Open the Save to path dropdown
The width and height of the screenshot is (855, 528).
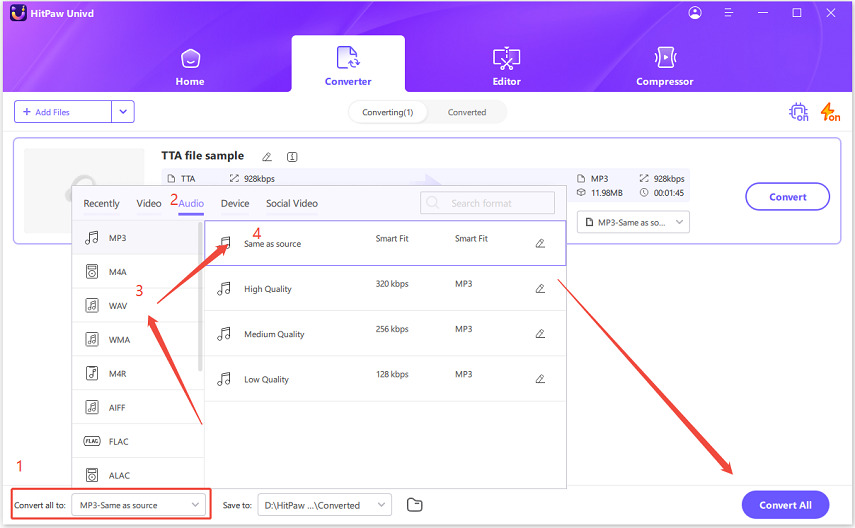[324, 505]
